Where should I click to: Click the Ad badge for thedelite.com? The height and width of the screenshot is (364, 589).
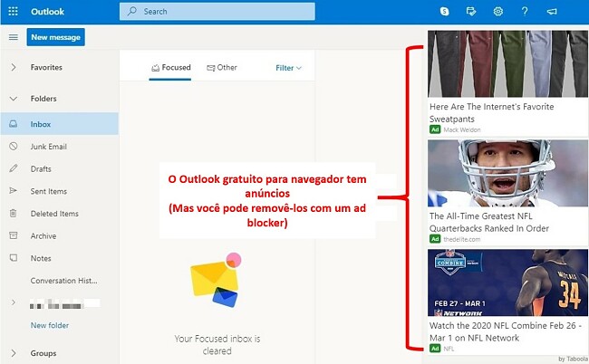click(435, 239)
